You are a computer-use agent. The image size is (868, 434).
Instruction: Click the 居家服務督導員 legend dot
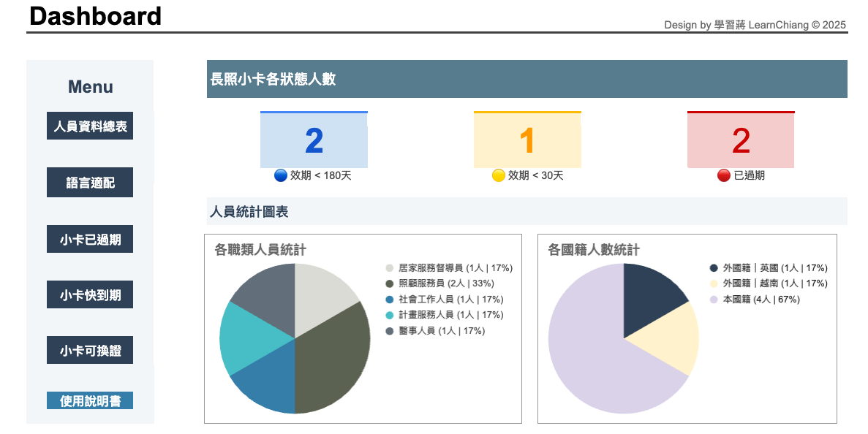[x=390, y=268]
